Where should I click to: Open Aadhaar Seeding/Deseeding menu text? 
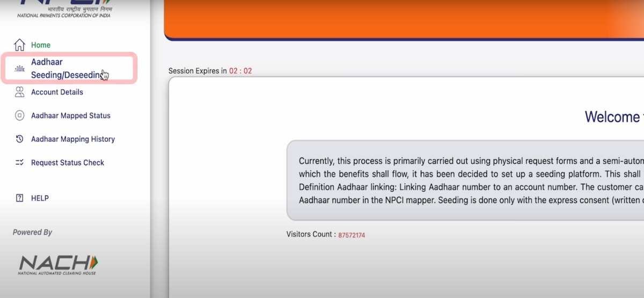click(64, 69)
